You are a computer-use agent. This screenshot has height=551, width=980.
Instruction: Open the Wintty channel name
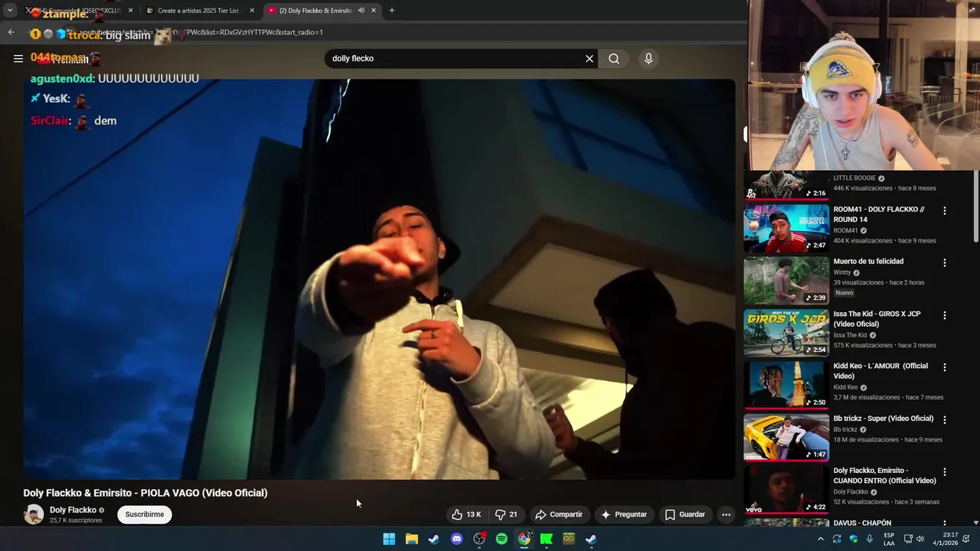(x=842, y=272)
